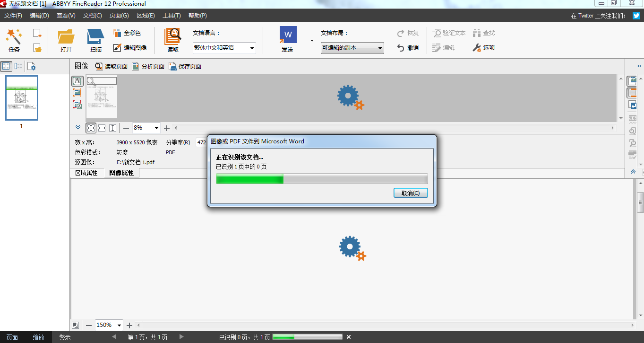Toggle show pictures in text pane sidebar
644x343 pixels.
[632, 81]
